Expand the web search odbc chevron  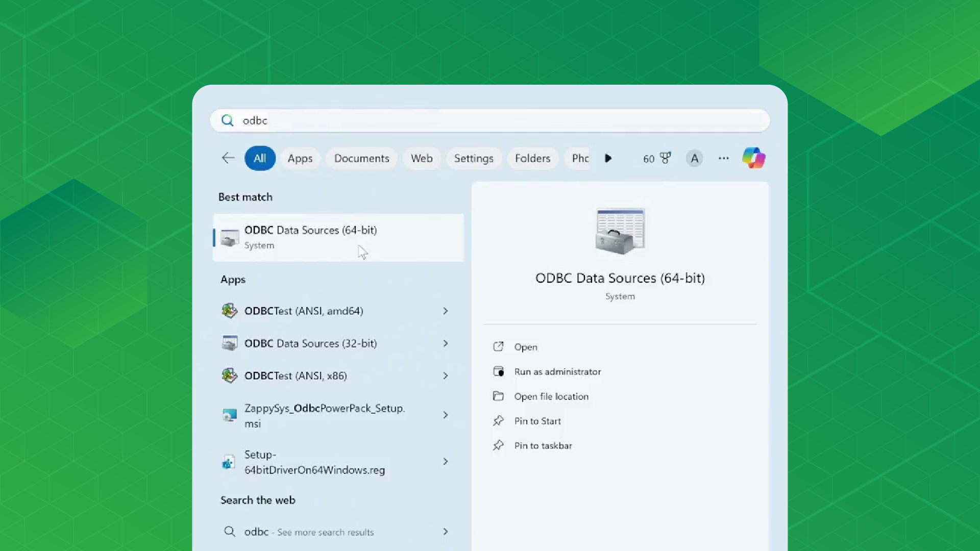tap(446, 532)
